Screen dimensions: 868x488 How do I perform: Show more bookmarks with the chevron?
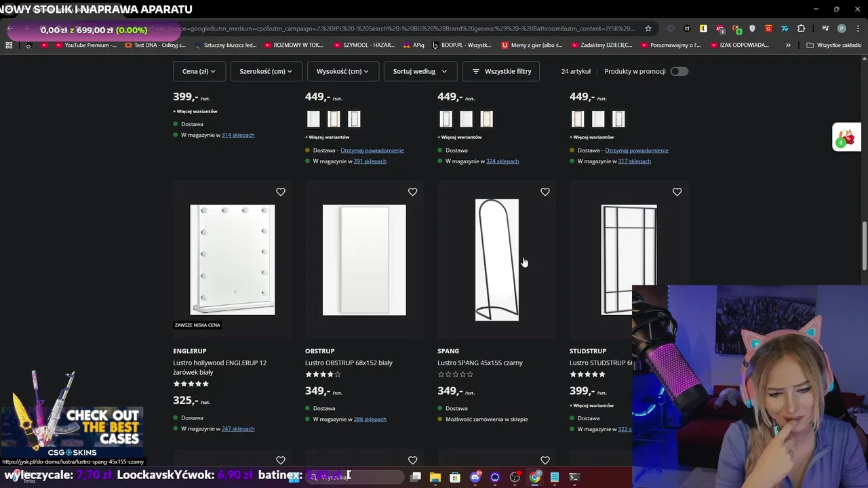click(x=788, y=45)
